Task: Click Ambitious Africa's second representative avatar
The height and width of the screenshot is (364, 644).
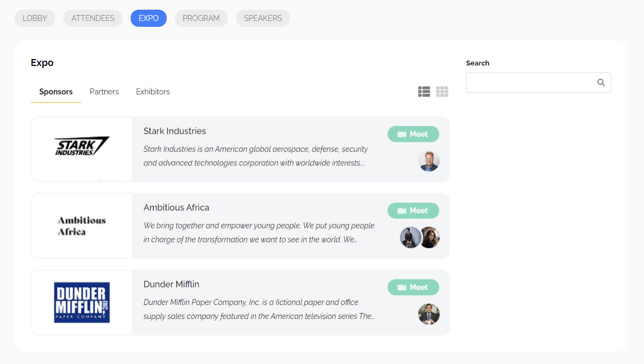Action: pos(431,237)
